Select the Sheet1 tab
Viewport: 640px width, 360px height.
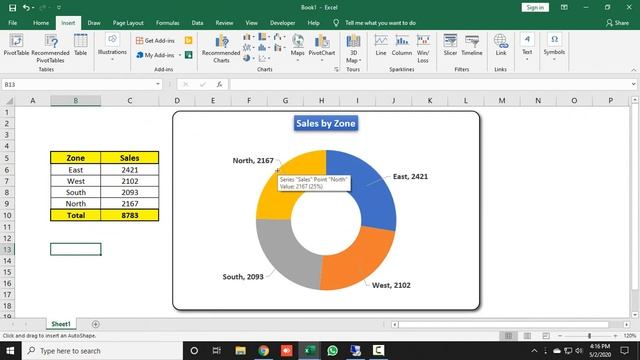(61, 324)
